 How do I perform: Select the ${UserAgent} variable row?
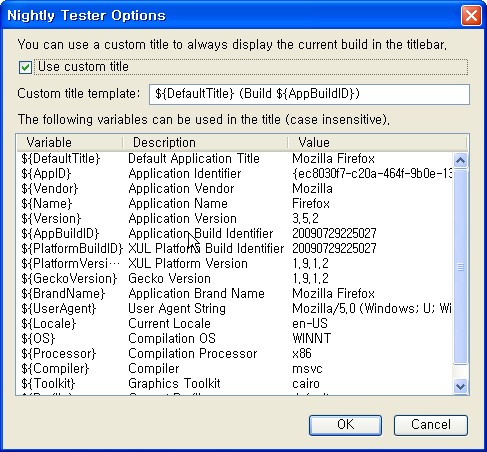pyautogui.click(x=235, y=308)
